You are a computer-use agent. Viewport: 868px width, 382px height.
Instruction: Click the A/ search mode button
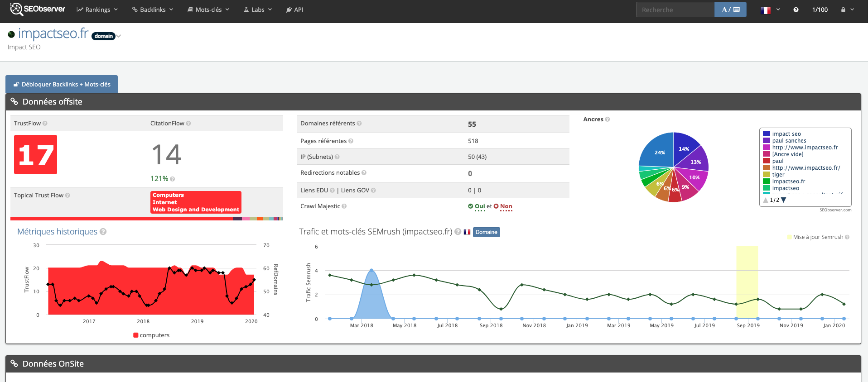(730, 10)
